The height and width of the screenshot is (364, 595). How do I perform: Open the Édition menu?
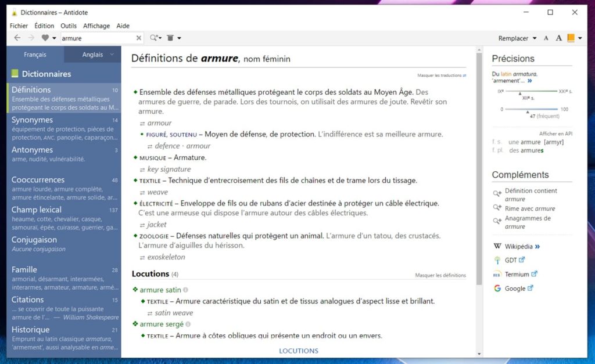(x=44, y=26)
